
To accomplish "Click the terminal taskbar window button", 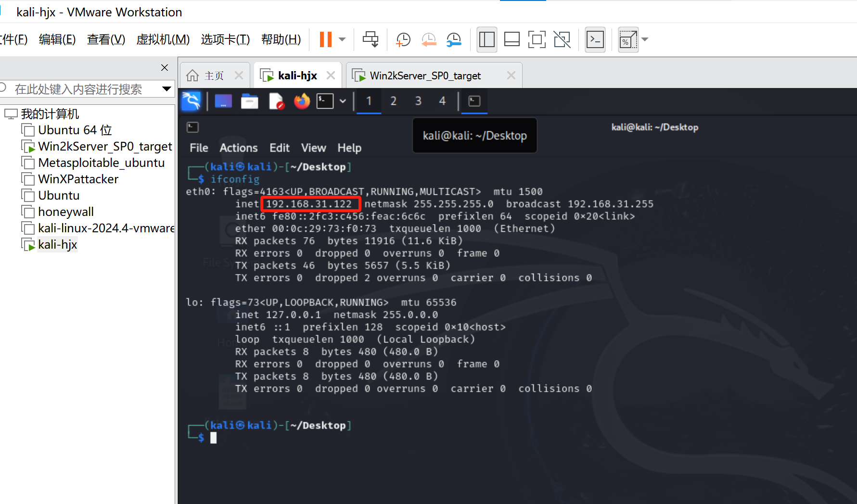I will (474, 101).
